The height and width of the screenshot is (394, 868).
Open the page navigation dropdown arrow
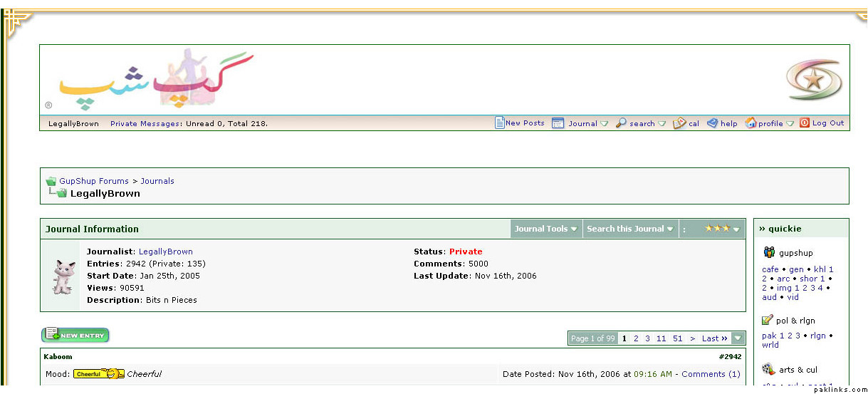tap(738, 338)
